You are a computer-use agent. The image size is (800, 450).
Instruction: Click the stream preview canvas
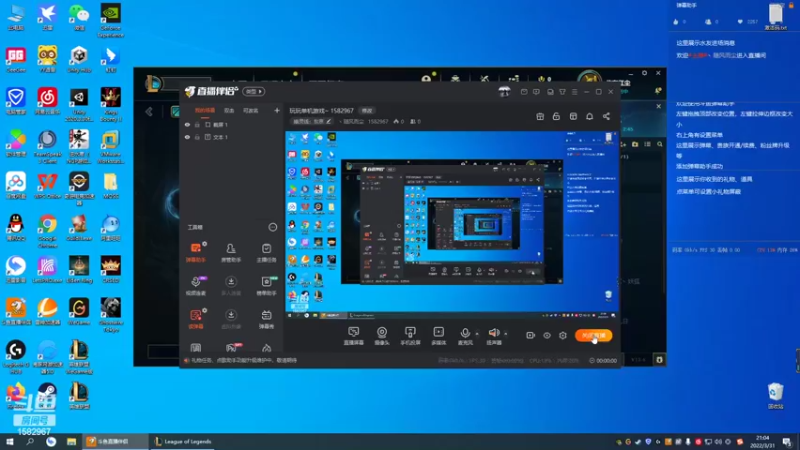point(452,225)
